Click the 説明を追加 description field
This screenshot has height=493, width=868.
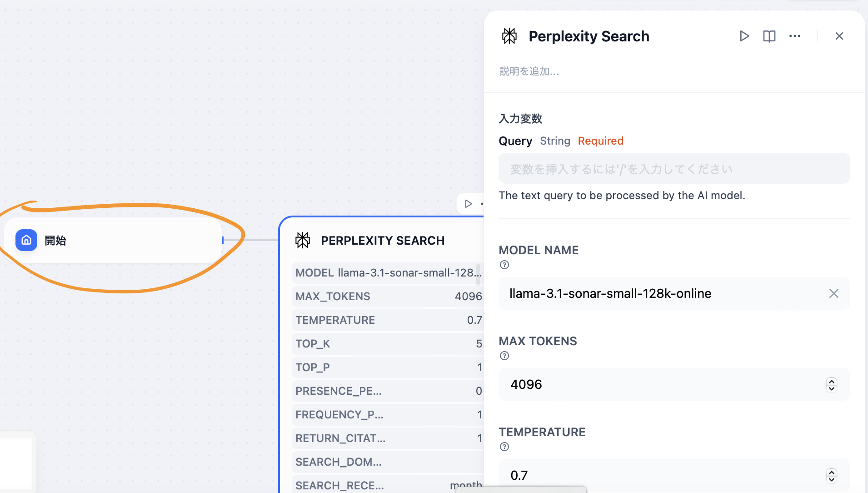[x=529, y=71]
